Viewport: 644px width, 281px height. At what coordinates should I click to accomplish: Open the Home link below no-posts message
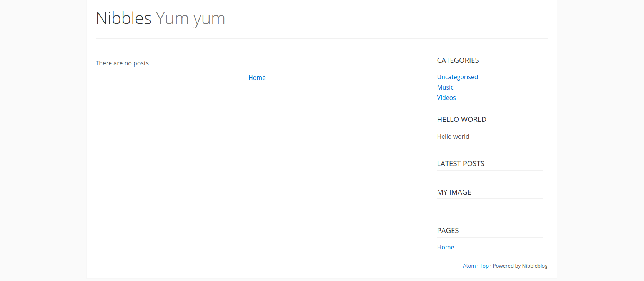[x=257, y=78]
